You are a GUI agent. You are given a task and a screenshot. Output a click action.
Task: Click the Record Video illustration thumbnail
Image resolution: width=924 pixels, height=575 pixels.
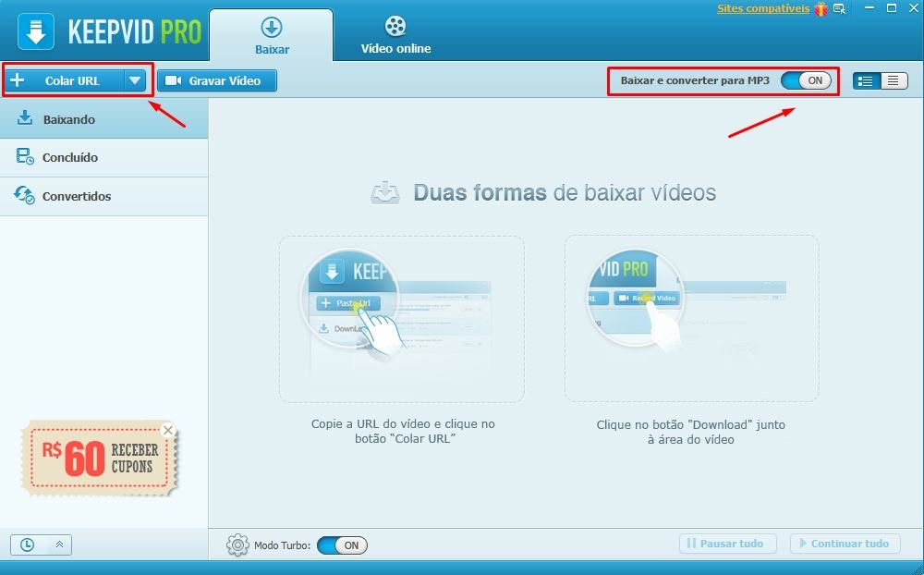[x=691, y=318]
